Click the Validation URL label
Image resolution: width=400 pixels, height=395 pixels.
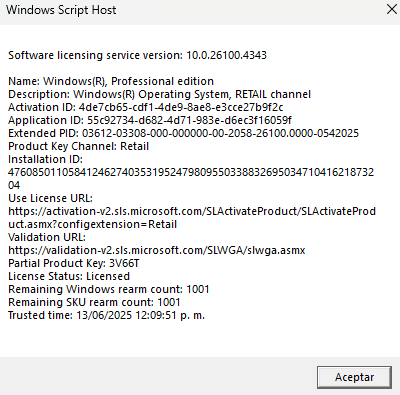pyautogui.click(x=47, y=237)
